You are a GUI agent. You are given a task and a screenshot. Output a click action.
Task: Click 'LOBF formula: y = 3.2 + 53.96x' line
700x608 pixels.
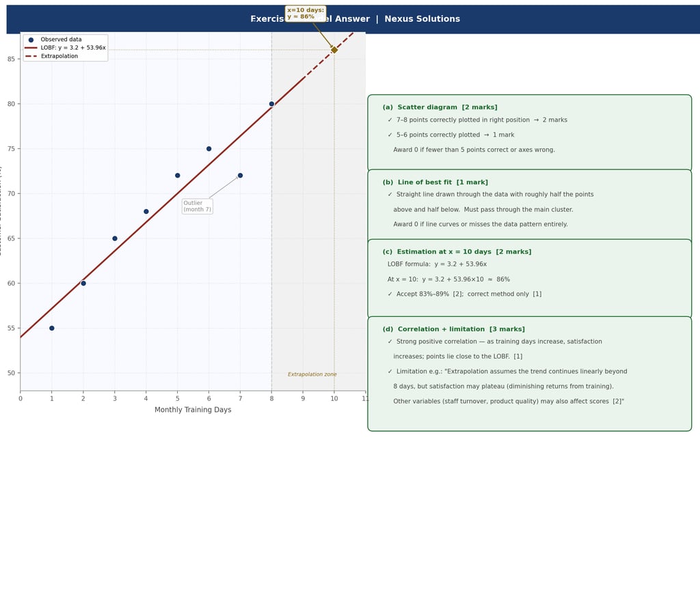437,264
